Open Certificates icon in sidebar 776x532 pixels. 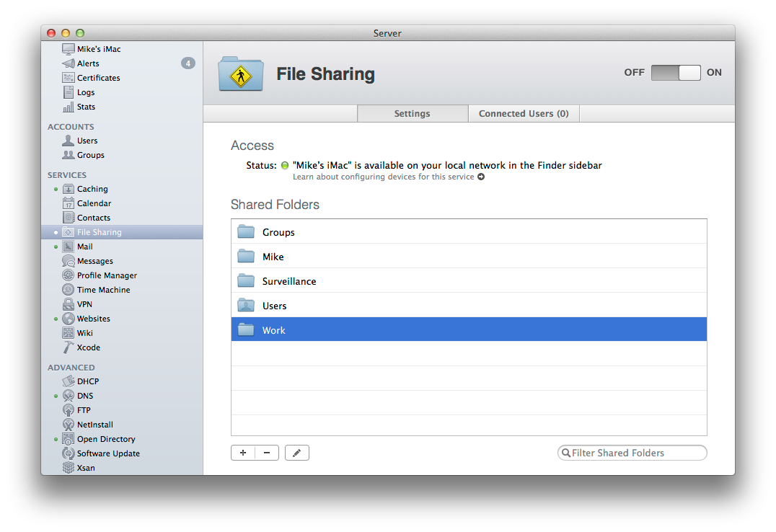(69, 78)
